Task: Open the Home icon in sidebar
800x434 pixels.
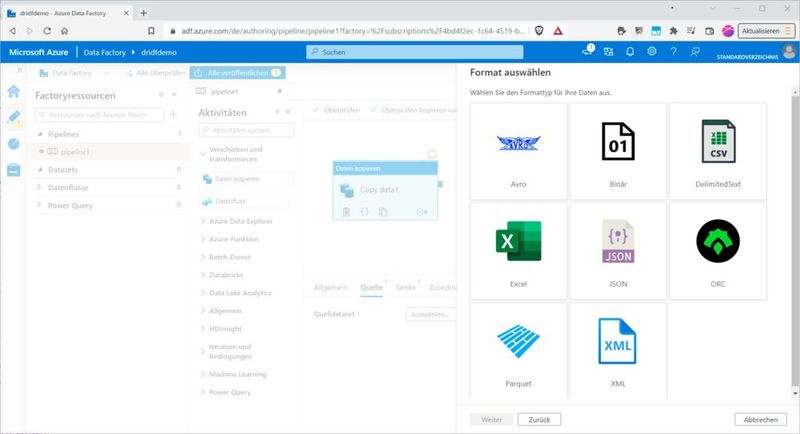Action: (x=14, y=91)
